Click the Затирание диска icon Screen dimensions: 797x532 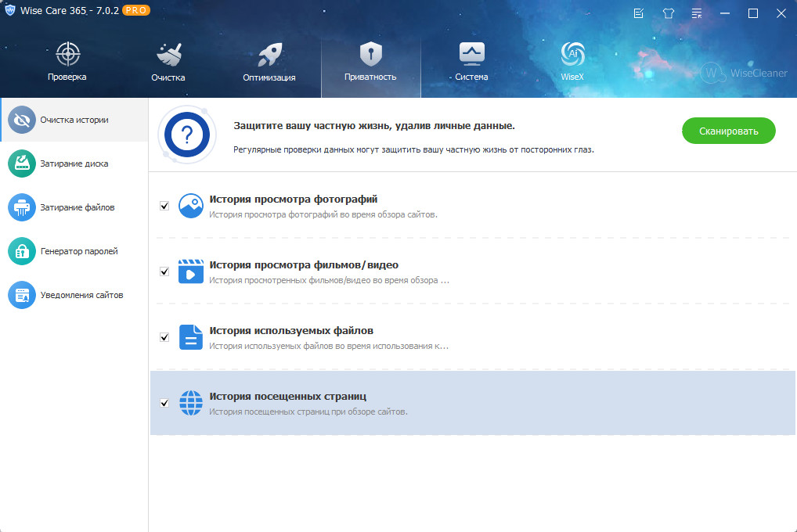22,164
